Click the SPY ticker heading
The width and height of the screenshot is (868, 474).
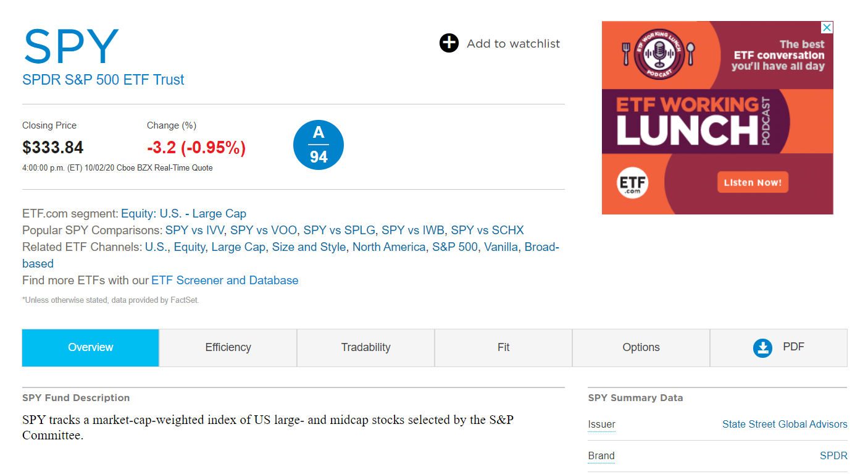click(x=70, y=46)
